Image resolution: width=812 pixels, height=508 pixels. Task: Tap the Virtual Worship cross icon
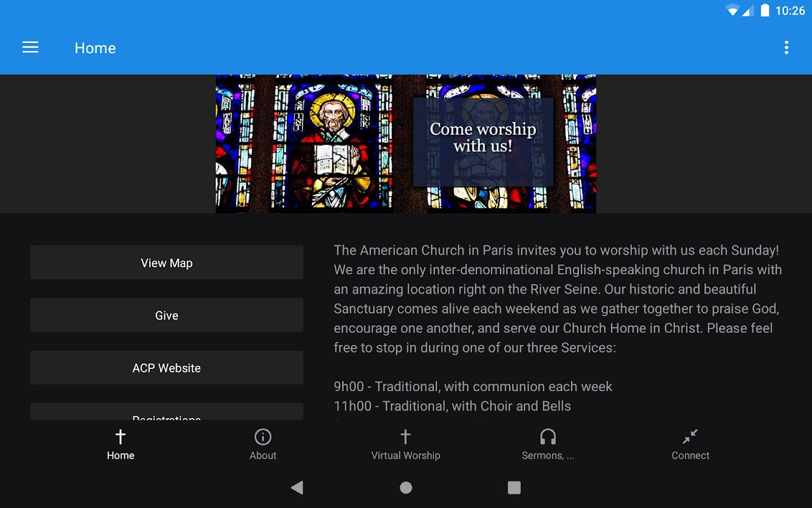click(405, 437)
